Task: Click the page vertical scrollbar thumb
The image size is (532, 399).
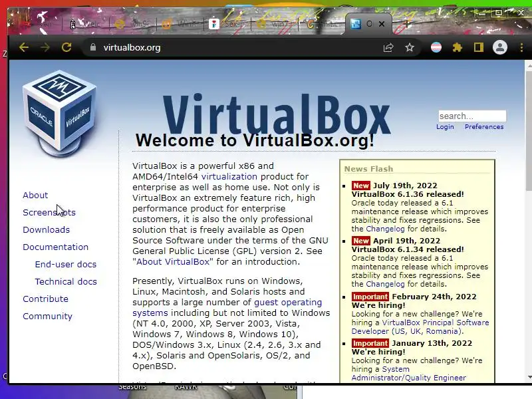Action: [529, 130]
